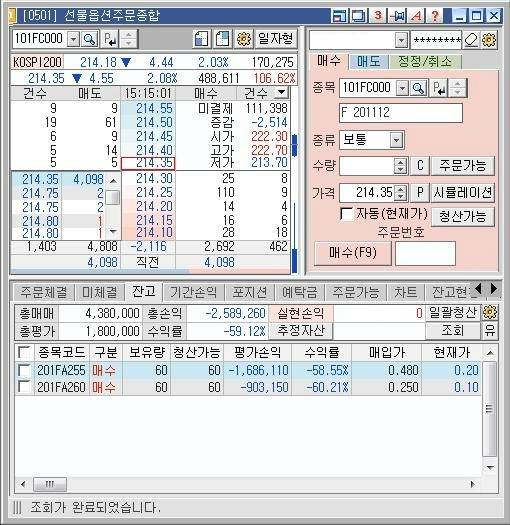Image resolution: width=510 pixels, height=525 pixels.
Task: Open the 예탁금 tab
Action: tap(299, 293)
